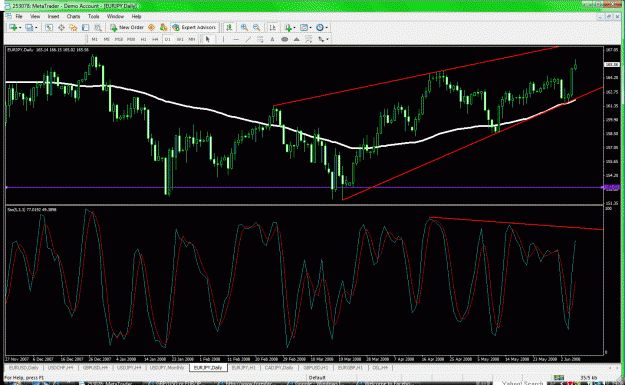625x385 pixels.
Task: Expand the New Chart dropdown arrow
Action: (x=20, y=28)
